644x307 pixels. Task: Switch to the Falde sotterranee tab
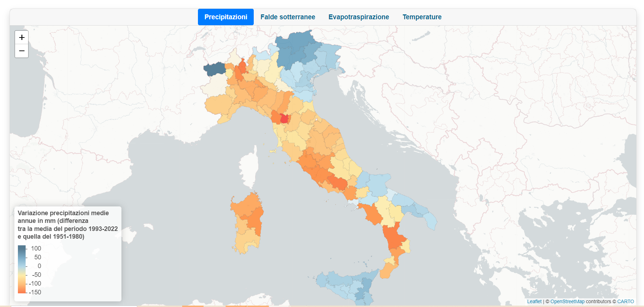coord(288,17)
